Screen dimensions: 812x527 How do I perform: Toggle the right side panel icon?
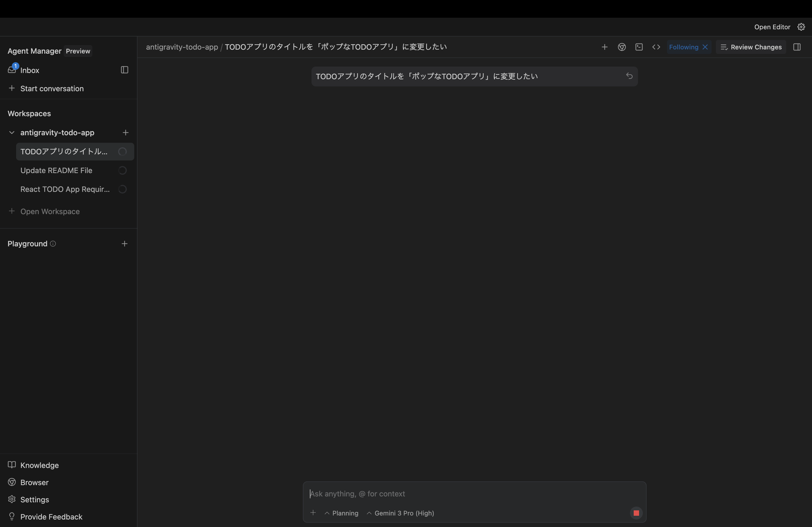(x=797, y=47)
